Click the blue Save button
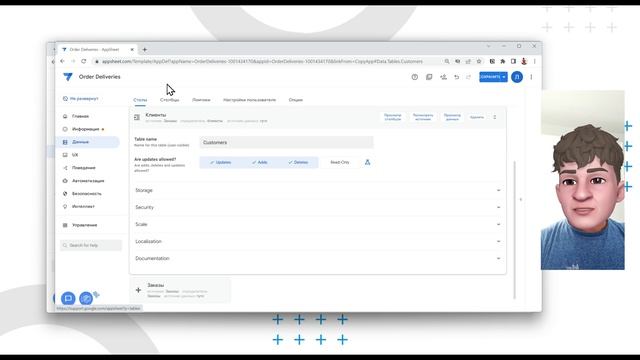 [493, 77]
